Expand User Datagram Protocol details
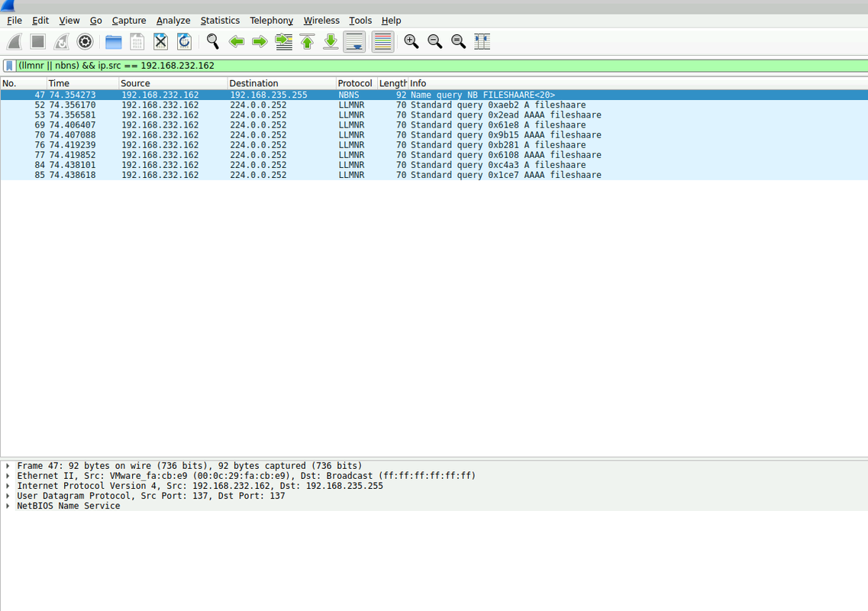868x611 pixels. (8, 496)
